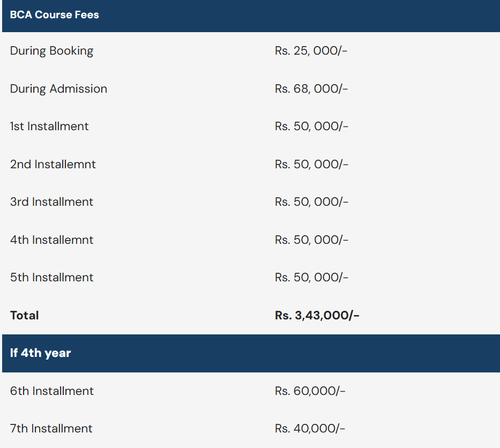The image size is (500, 448).
Task: Select the Rs. 3,43,000 total amount
Action: tap(317, 316)
